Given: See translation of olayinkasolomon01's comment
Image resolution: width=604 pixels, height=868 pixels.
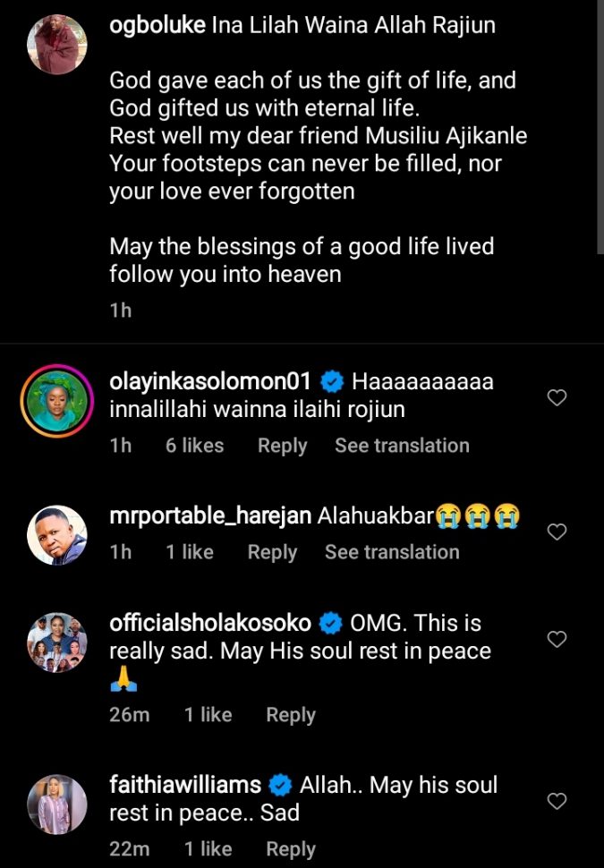Looking at the screenshot, I should pyautogui.click(x=402, y=446).
